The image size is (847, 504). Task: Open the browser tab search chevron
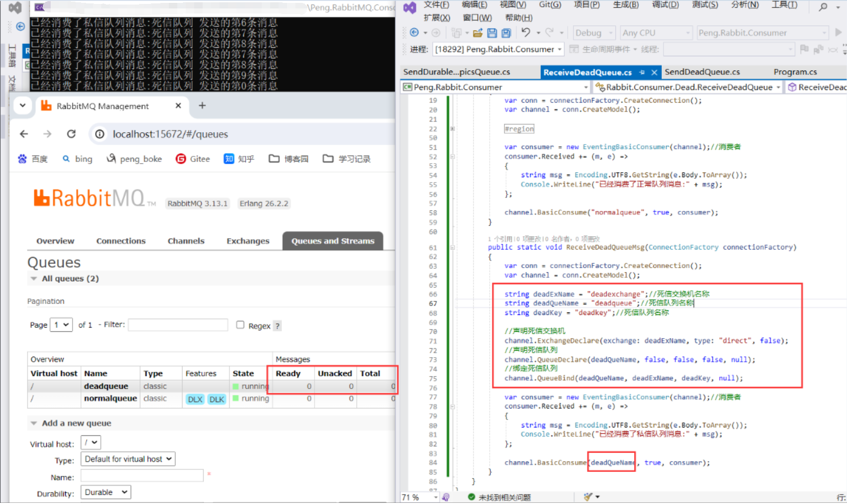pos(23,105)
